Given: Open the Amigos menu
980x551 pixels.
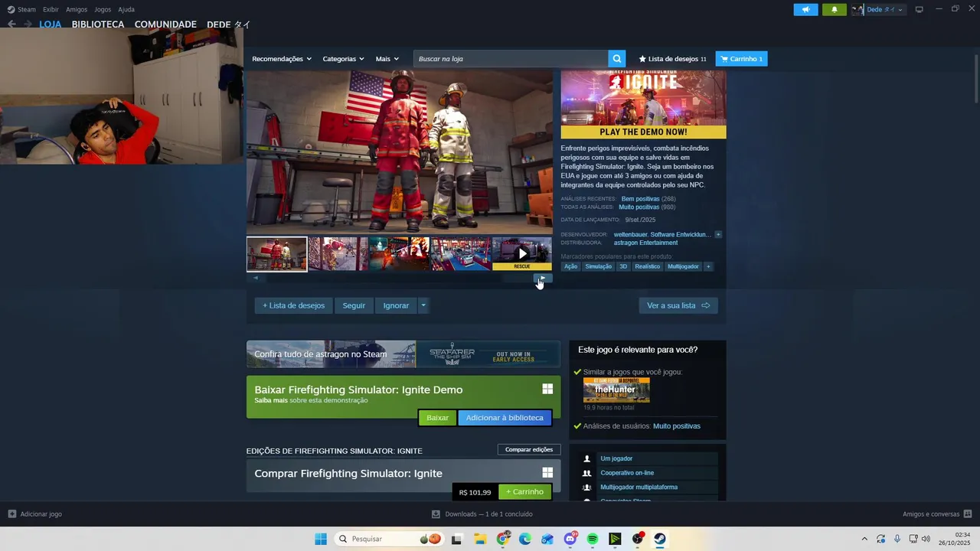Looking at the screenshot, I should point(77,9).
